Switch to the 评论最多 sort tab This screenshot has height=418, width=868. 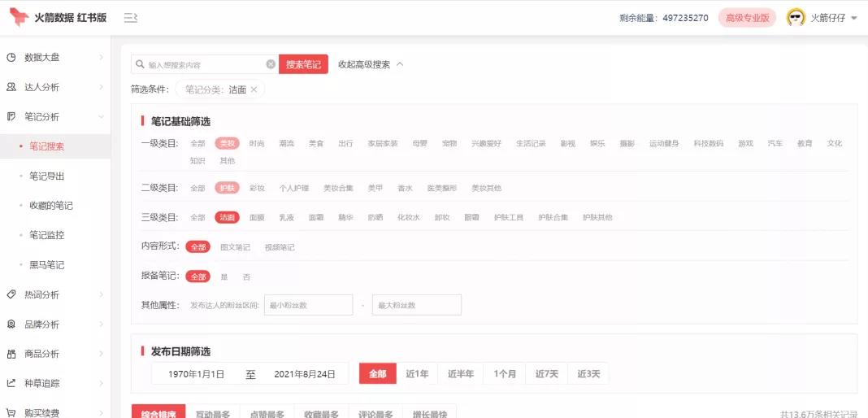click(x=375, y=413)
